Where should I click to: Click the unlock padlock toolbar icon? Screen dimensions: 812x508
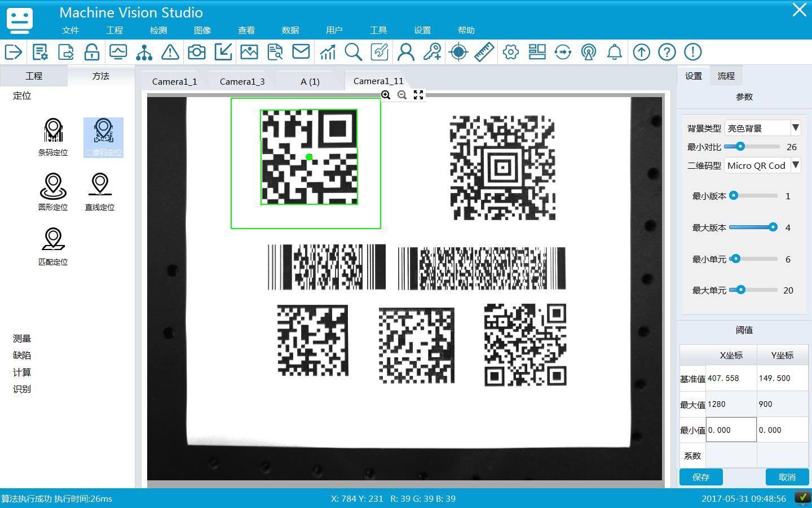tap(92, 52)
